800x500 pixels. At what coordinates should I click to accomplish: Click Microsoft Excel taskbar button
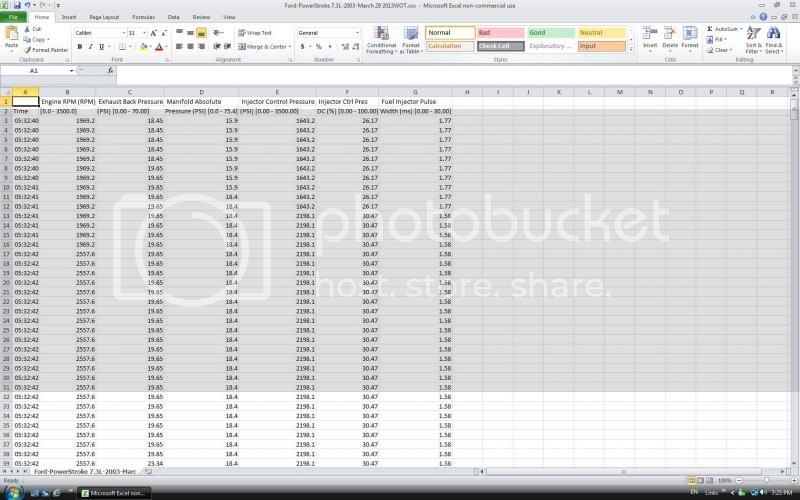(114, 493)
